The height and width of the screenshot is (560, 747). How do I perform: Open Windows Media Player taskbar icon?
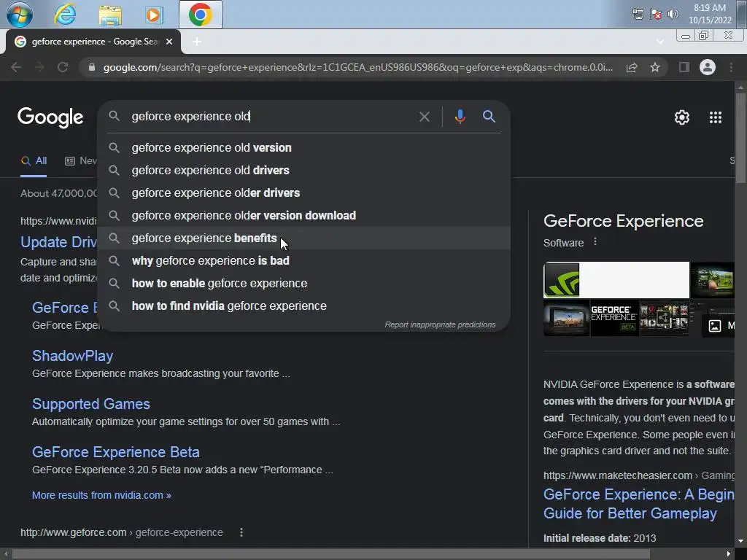coord(153,15)
